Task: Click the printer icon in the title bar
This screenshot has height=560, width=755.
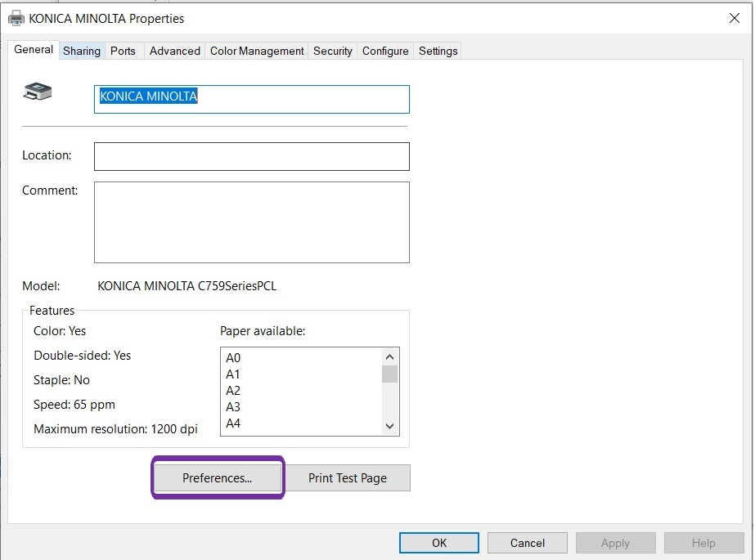Action: (x=16, y=17)
